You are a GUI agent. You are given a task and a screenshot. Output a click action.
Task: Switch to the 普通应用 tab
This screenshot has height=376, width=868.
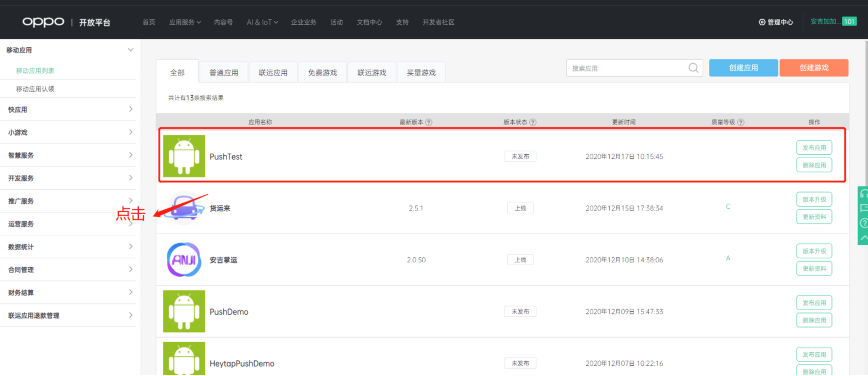224,73
